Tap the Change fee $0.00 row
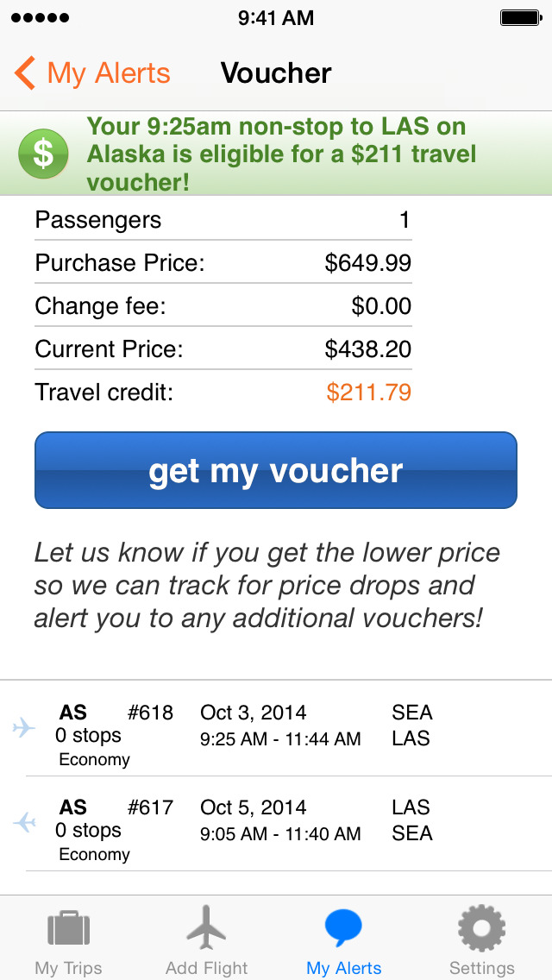 click(223, 306)
